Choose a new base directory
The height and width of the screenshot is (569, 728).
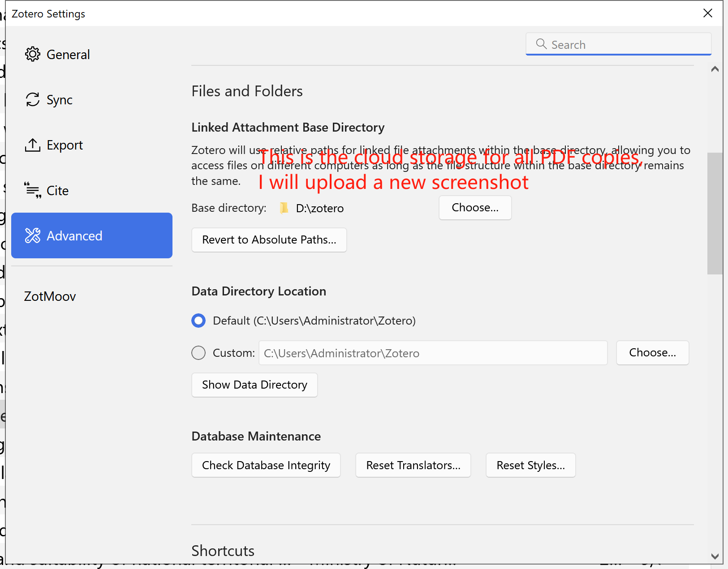[475, 208]
